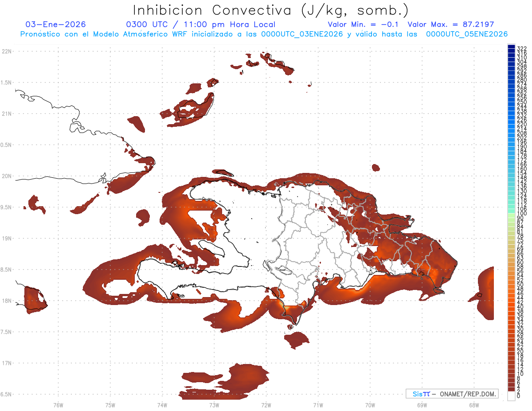This screenshot has height=411, width=532.
Task: Click the '71W' longitude label
Action: pyautogui.click(x=318, y=405)
